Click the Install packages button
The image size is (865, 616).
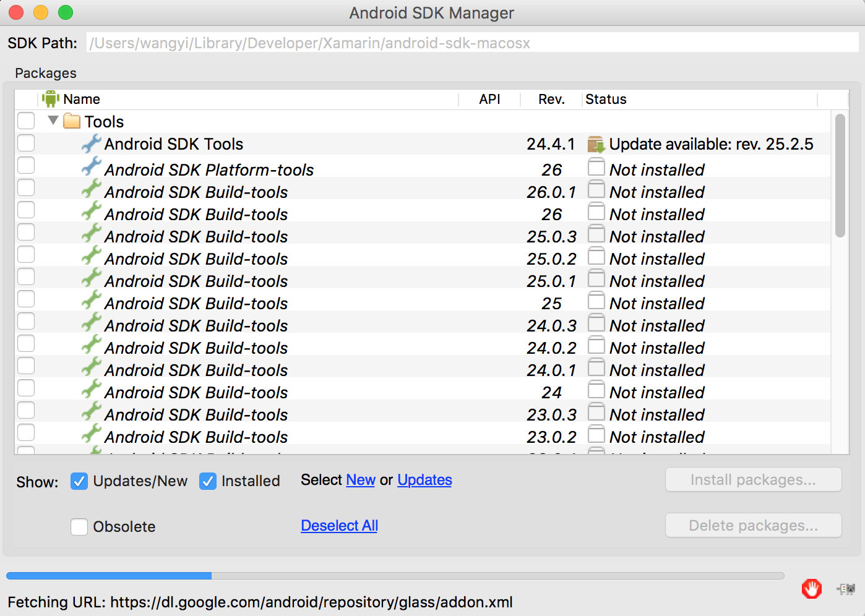pos(753,480)
